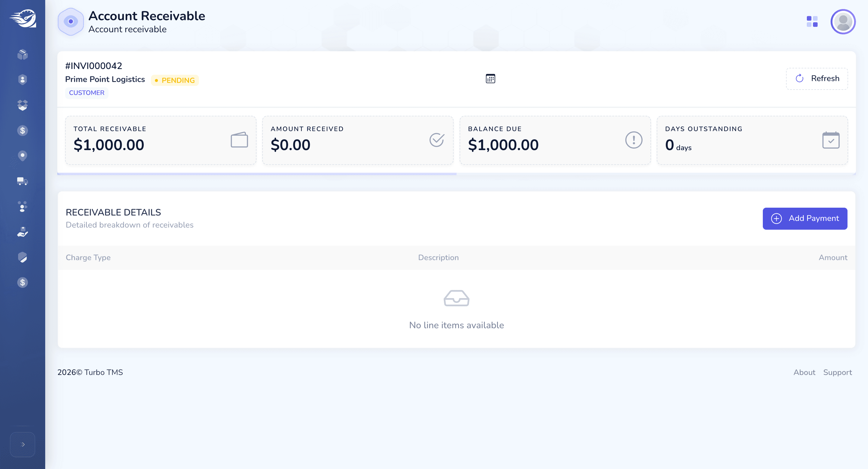
Task: Expand the sidebar with the chevron button
Action: [x=23, y=444]
